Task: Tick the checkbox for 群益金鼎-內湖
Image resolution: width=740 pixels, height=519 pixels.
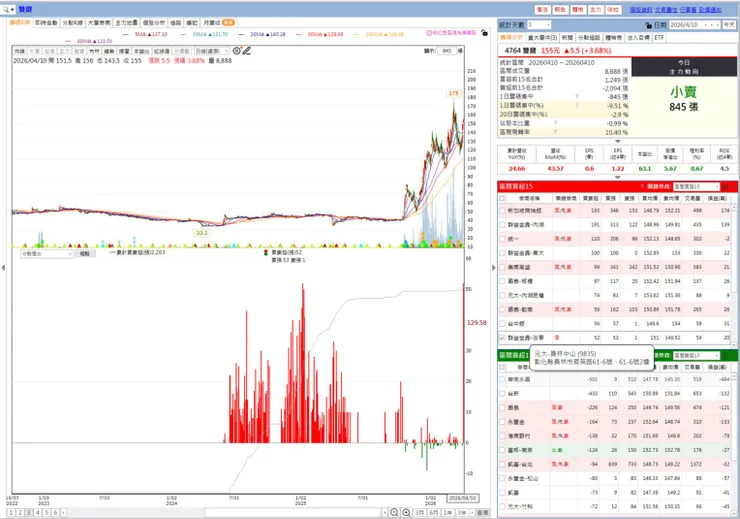Action: pyautogui.click(x=502, y=225)
